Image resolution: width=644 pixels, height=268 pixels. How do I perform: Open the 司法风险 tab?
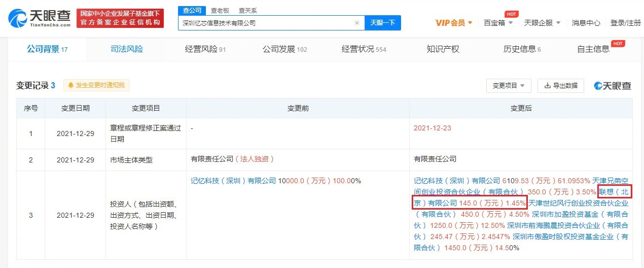pyautogui.click(x=127, y=49)
